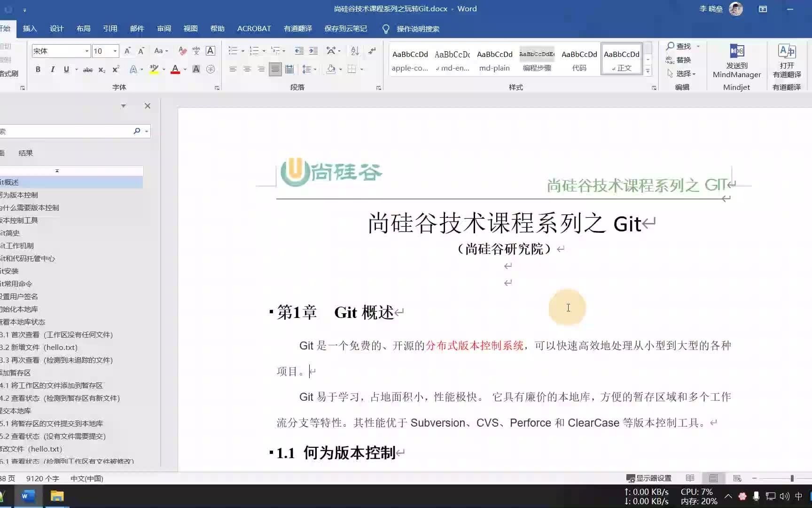Open the 设计 ribbon tab
Viewport: 812px width, 508px height.
pyautogui.click(x=56, y=29)
